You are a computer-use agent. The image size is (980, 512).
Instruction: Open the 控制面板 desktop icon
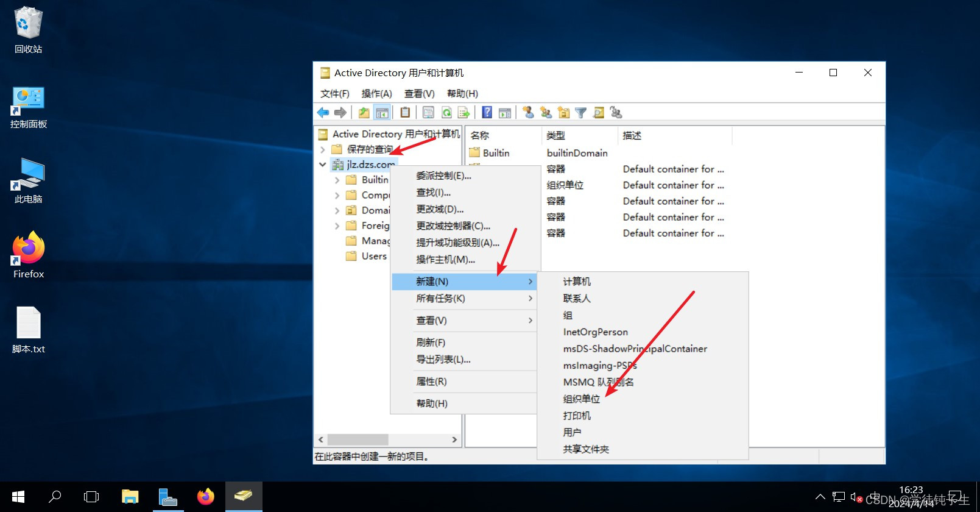pos(28,107)
